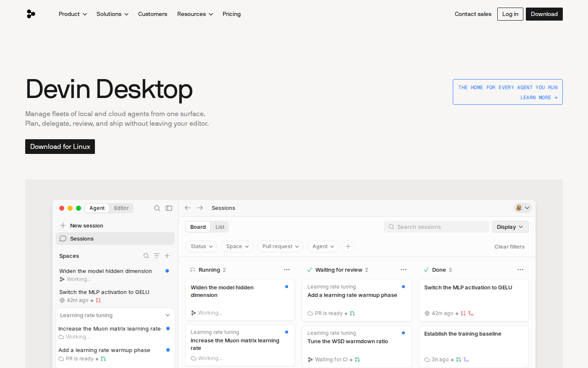
Task: Open the Display dropdown
Action: [510, 227]
